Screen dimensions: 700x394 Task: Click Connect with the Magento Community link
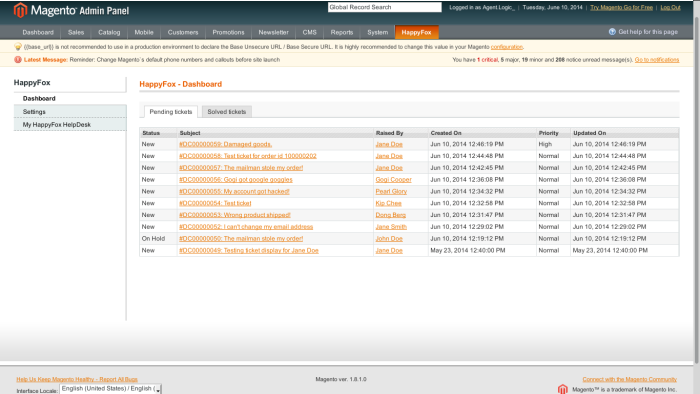[x=629, y=379]
